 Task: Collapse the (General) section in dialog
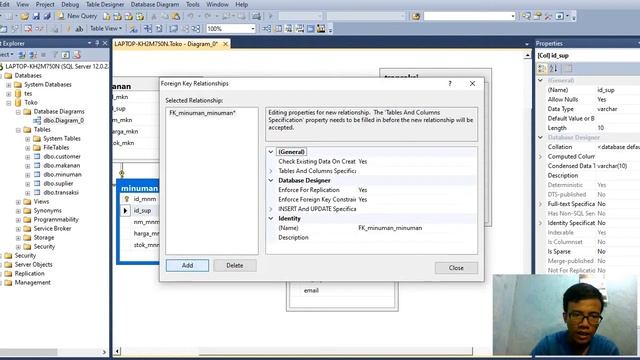coord(271,152)
